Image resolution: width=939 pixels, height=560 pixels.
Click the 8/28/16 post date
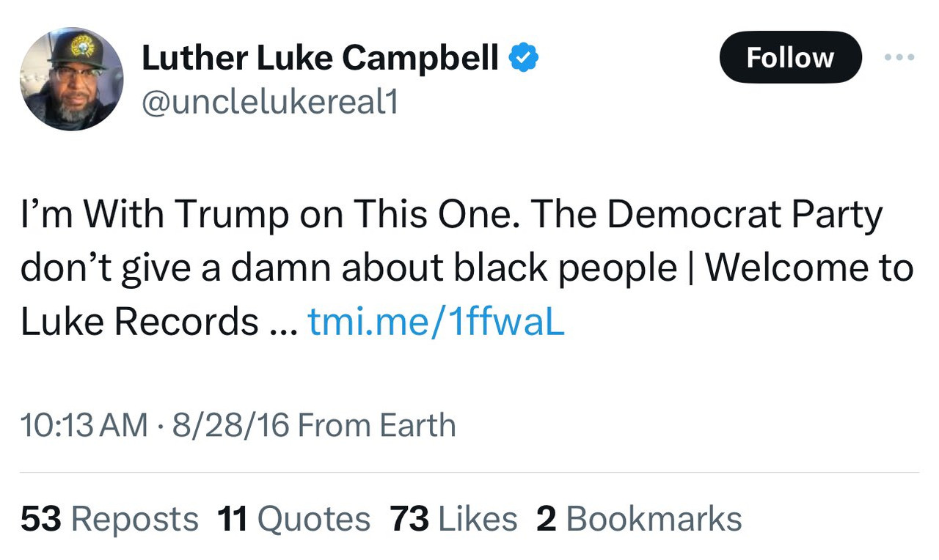pyautogui.click(x=230, y=426)
